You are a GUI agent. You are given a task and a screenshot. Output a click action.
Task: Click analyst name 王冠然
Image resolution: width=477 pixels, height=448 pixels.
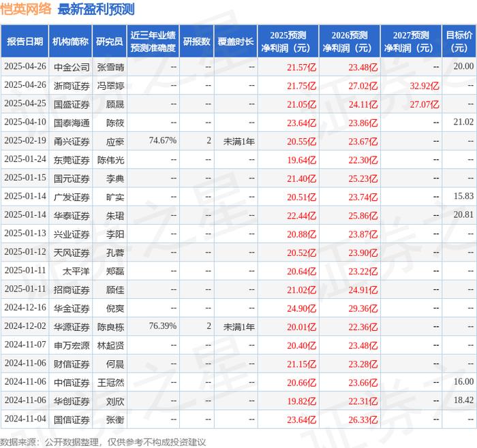[x=110, y=383]
